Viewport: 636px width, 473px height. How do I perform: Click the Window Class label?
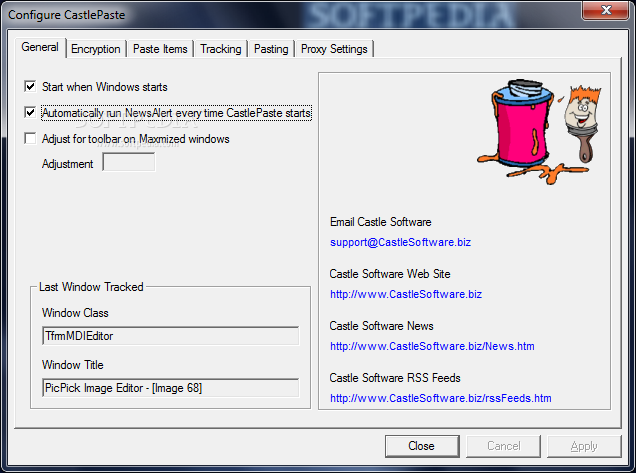tap(75, 313)
